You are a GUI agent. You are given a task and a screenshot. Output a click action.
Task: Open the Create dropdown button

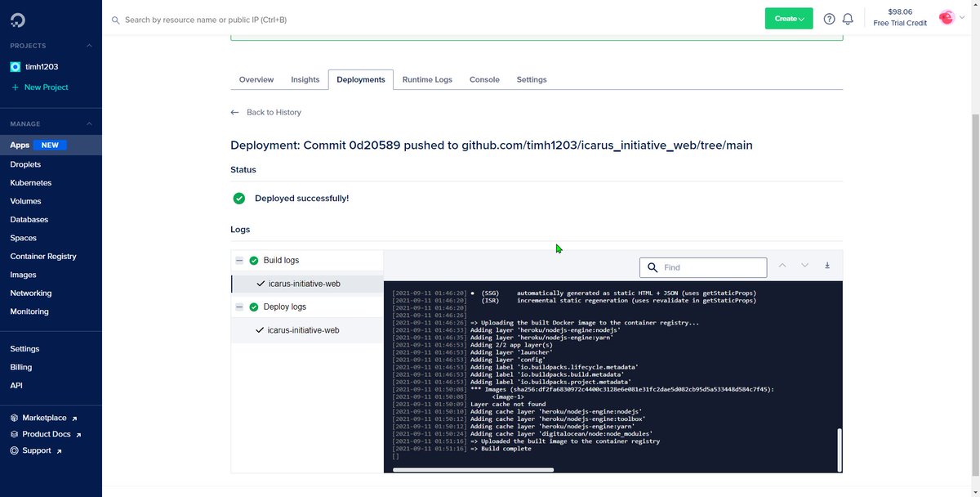[x=789, y=18]
